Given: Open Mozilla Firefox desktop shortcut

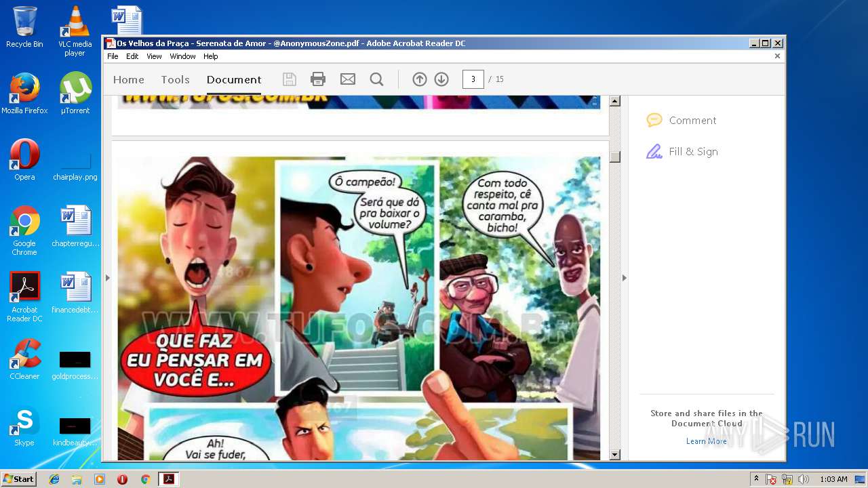Looking at the screenshot, I should [24, 94].
